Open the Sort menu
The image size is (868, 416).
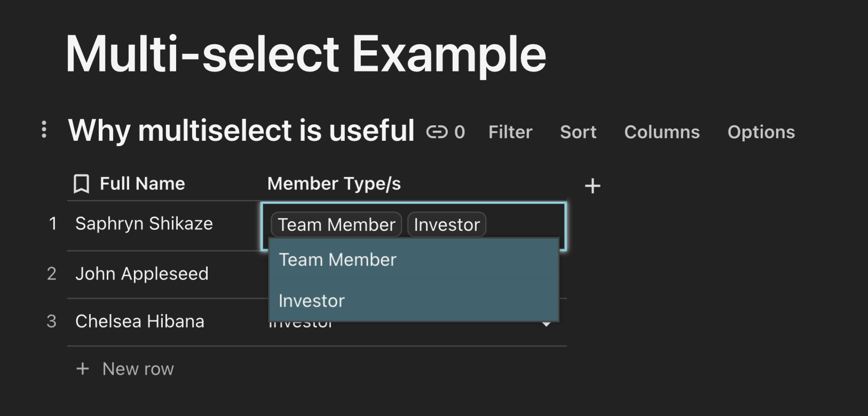(x=578, y=132)
